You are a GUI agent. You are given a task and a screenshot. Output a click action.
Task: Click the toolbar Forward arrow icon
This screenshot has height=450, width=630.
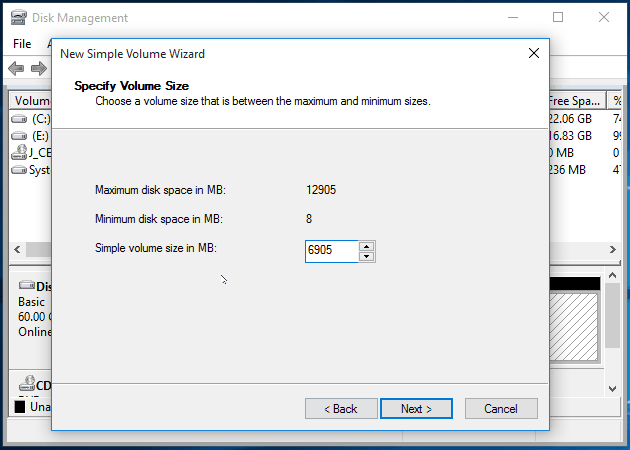[x=38, y=68]
